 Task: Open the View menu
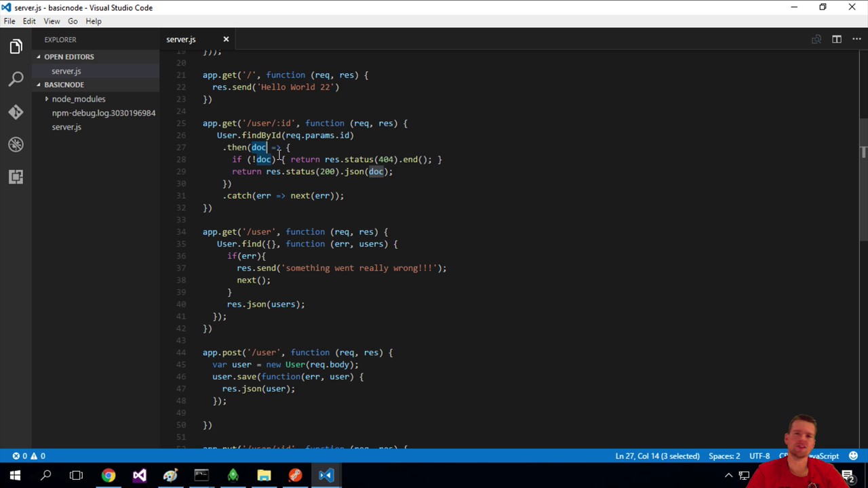[x=52, y=21]
